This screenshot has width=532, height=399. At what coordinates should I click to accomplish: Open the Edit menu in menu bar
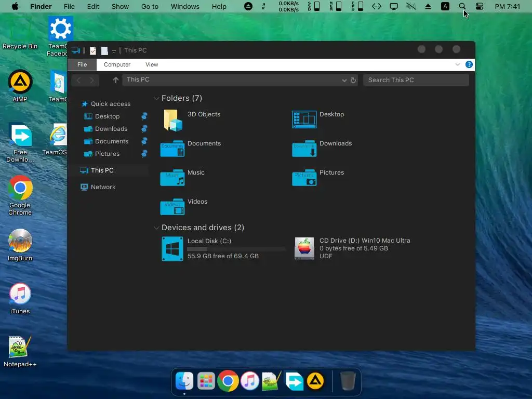pyautogui.click(x=93, y=6)
